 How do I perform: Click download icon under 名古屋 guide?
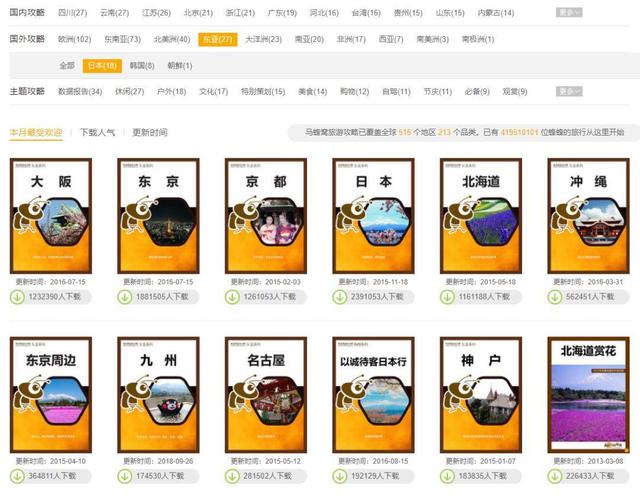[x=232, y=476]
